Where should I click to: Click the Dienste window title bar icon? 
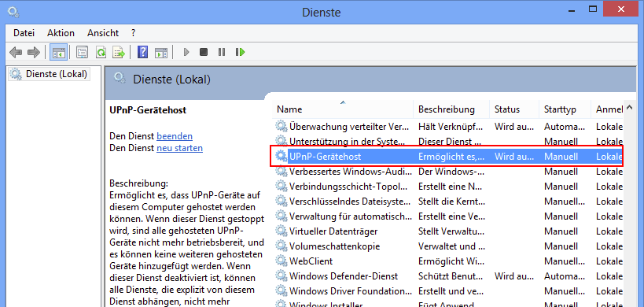click(x=14, y=12)
